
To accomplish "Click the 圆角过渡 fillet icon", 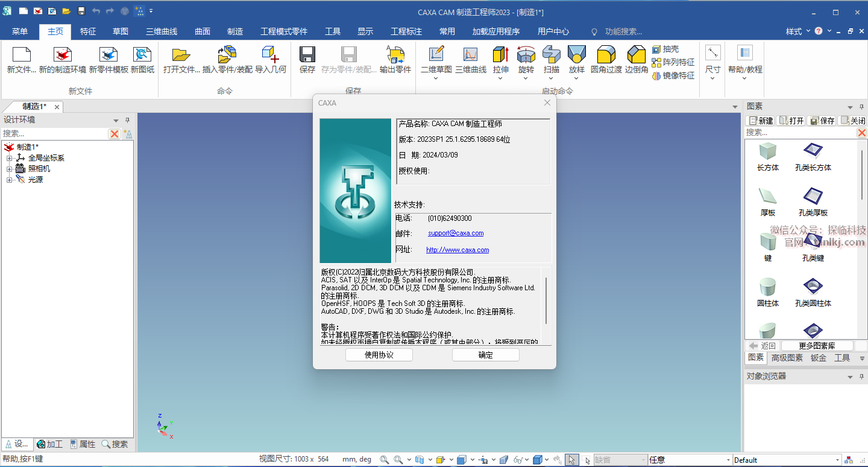I will pos(606,55).
